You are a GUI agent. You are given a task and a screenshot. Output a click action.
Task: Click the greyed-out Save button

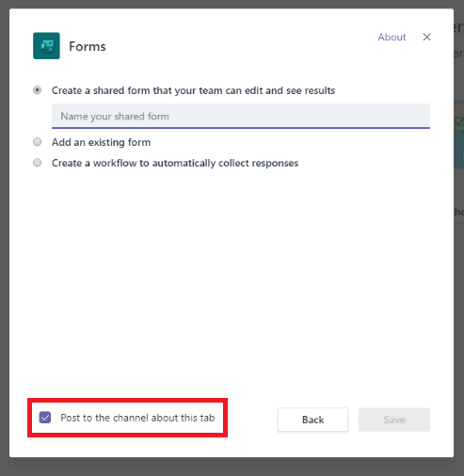[x=394, y=420]
